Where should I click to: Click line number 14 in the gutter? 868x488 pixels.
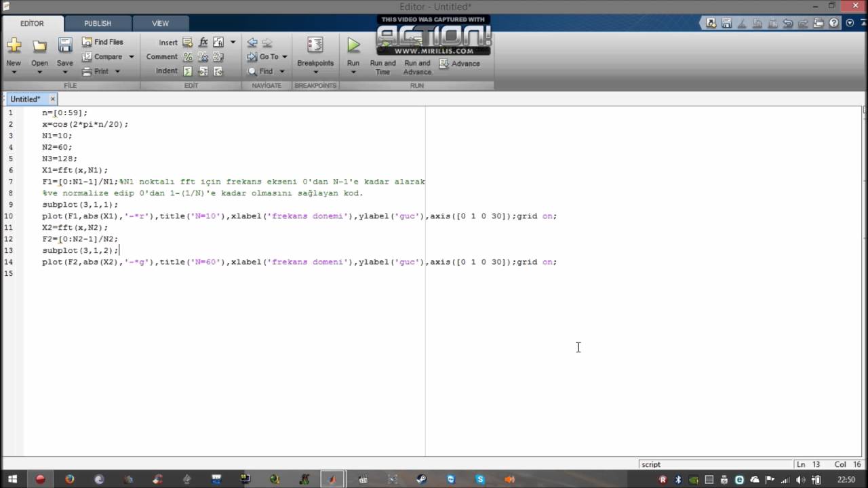click(x=8, y=262)
